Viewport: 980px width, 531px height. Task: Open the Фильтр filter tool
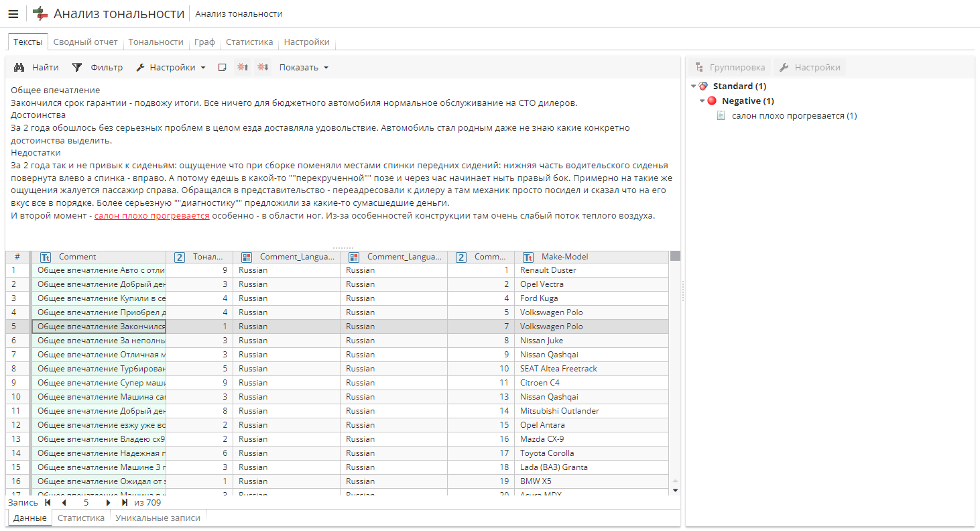97,68
